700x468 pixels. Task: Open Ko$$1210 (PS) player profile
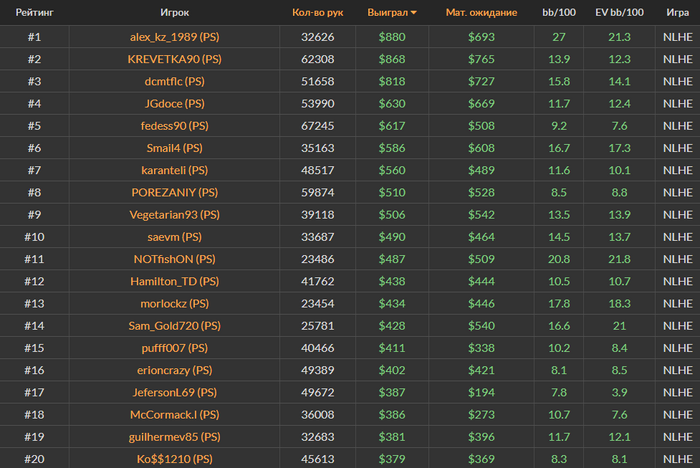175,459
